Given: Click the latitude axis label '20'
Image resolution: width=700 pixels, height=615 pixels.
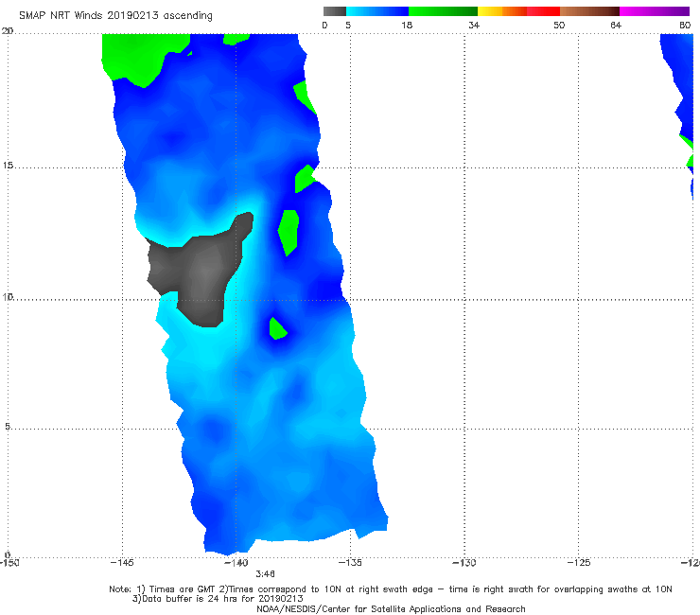Looking at the screenshot, I should pyautogui.click(x=8, y=31).
